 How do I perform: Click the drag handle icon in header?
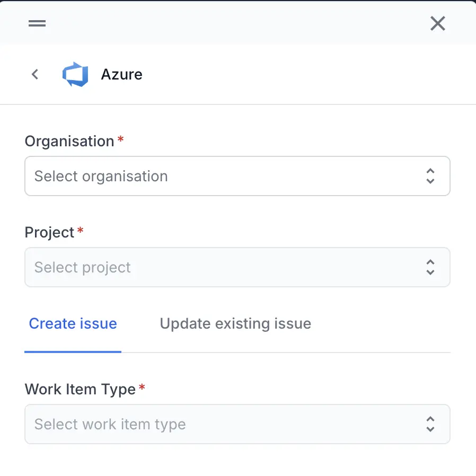(x=37, y=23)
